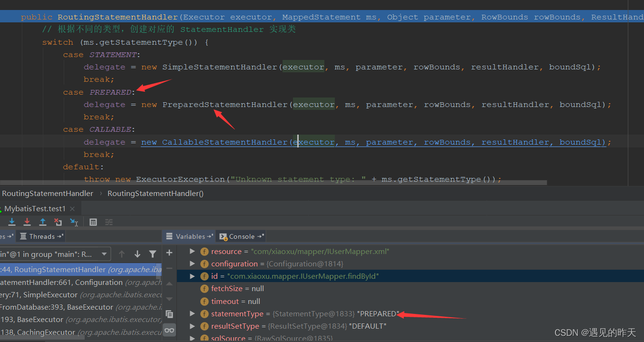644x342 pixels.
Task: Click ms.getStatementType() in switch statement
Action: [139, 42]
